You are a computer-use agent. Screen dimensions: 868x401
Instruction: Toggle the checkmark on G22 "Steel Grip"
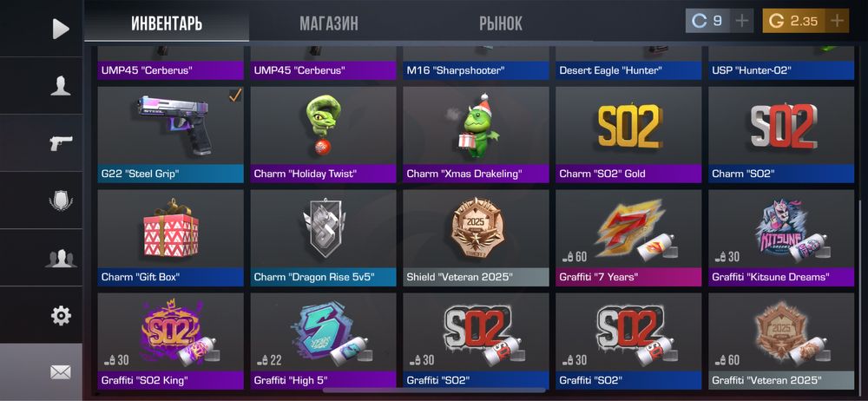(x=235, y=95)
